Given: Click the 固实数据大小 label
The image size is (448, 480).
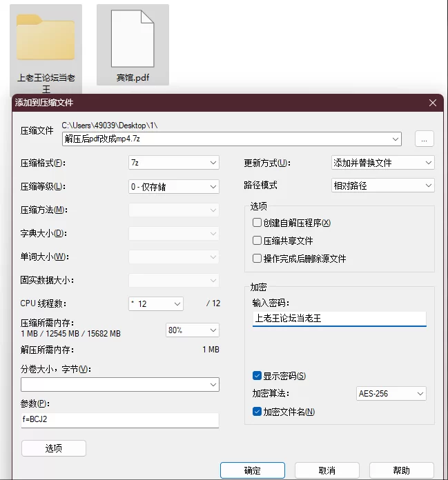Looking at the screenshot, I should click(47, 281).
